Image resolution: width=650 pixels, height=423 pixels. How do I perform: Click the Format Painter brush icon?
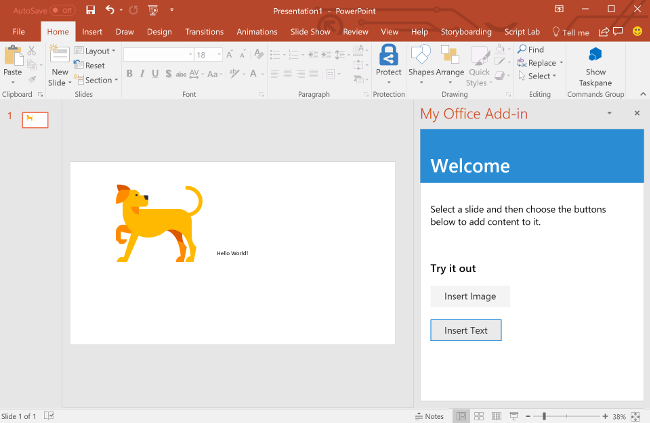(x=32, y=79)
